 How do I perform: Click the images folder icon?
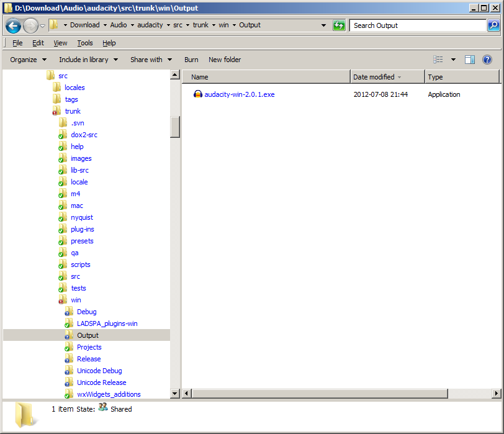pyautogui.click(x=63, y=158)
